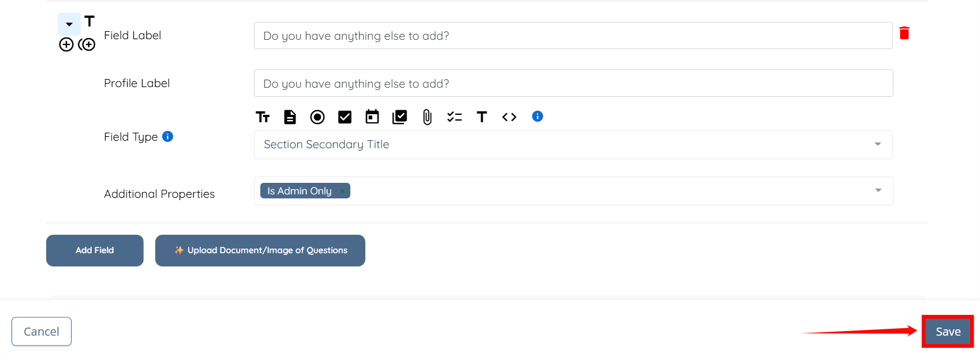Select the paperclip attachment field type icon

[427, 117]
